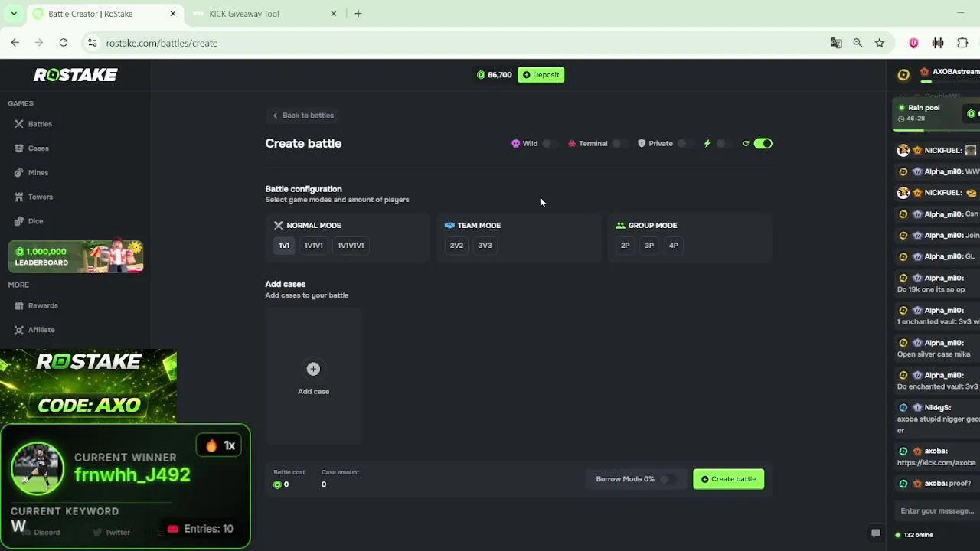Viewport: 980px width, 551px height.
Task: Click the site information icon
Action: pyautogui.click(x=92, y=43)
